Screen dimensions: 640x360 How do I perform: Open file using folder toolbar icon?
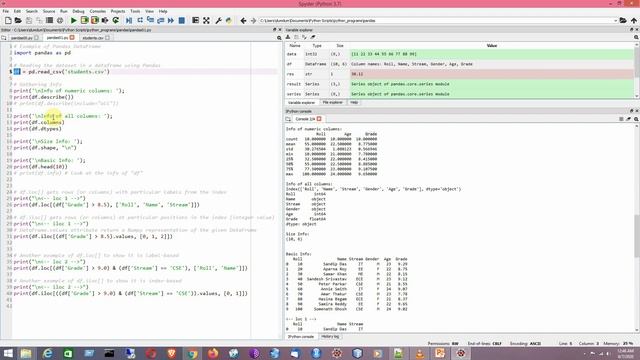point(18,20)
